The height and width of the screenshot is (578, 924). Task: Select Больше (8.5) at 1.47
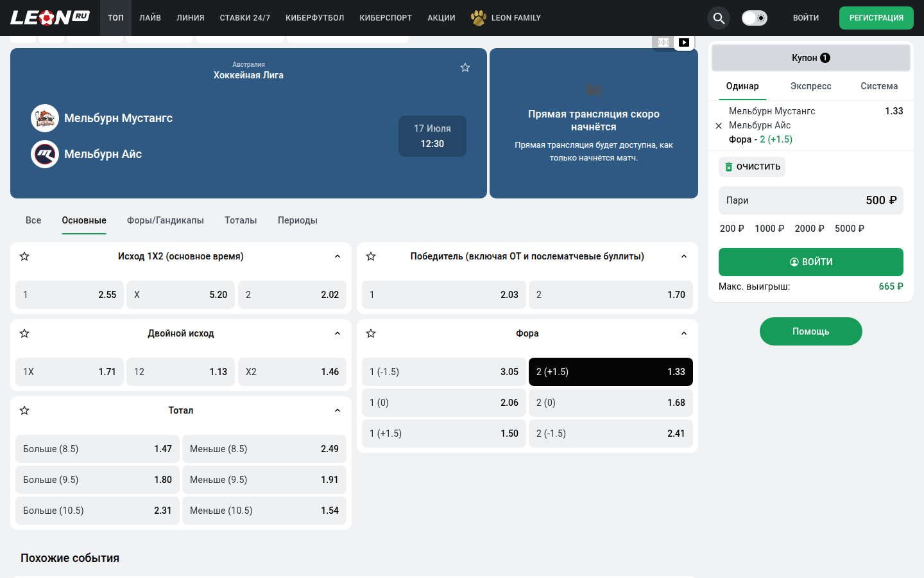[x=98, y=449]
